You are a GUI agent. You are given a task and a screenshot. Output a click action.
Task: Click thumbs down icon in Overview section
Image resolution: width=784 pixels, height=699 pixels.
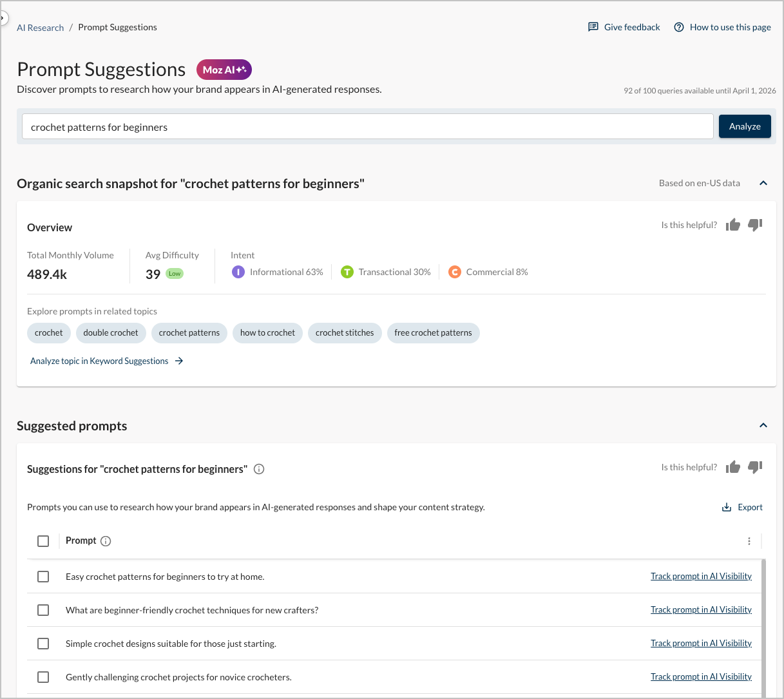(755, 225)
